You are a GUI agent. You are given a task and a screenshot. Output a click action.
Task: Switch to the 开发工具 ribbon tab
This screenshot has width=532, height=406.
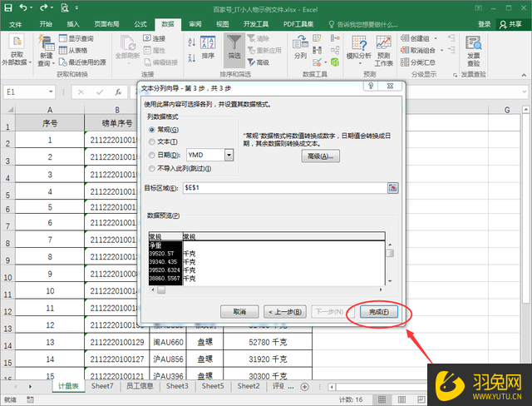point(256,24)
